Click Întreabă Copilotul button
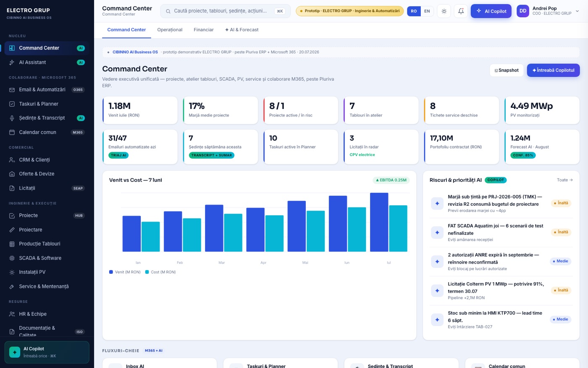 point(553,70)
